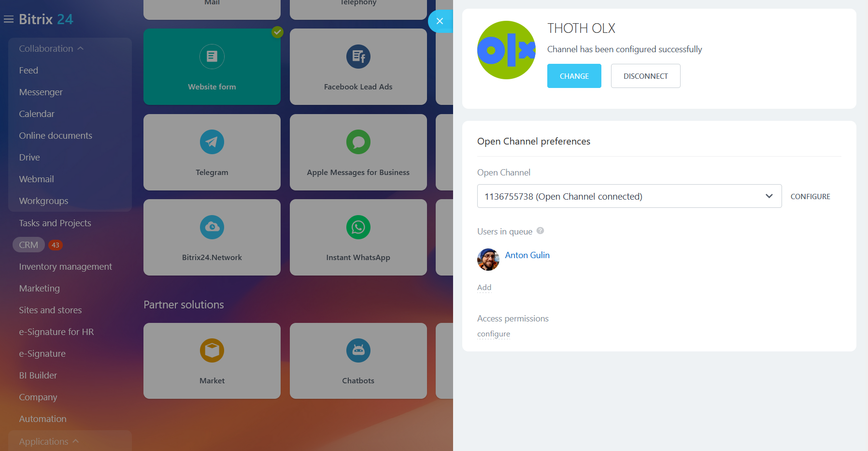This screenshot has width=868, height=451.
Task: Click the Partner solutions heading
Action: coord(184,305)
